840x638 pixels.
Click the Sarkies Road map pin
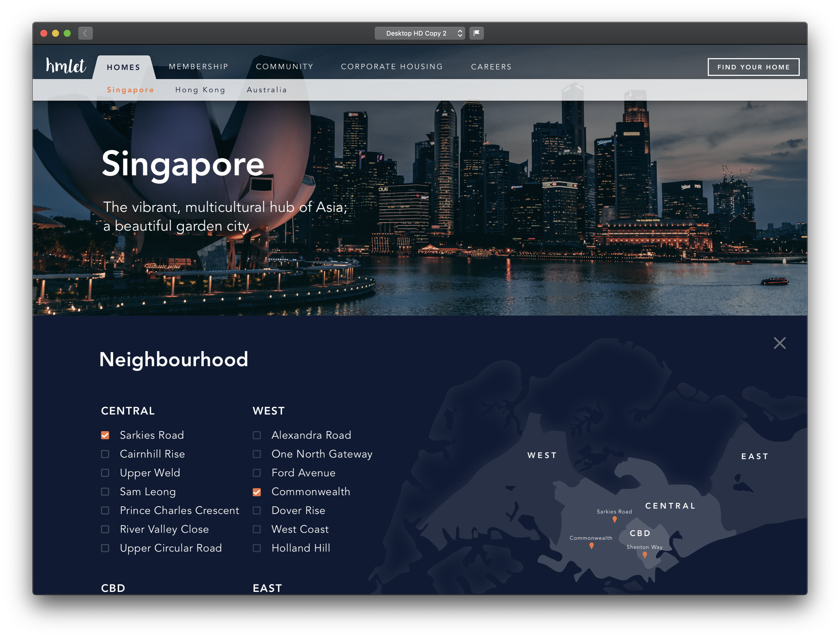click(x=614, y=519)
